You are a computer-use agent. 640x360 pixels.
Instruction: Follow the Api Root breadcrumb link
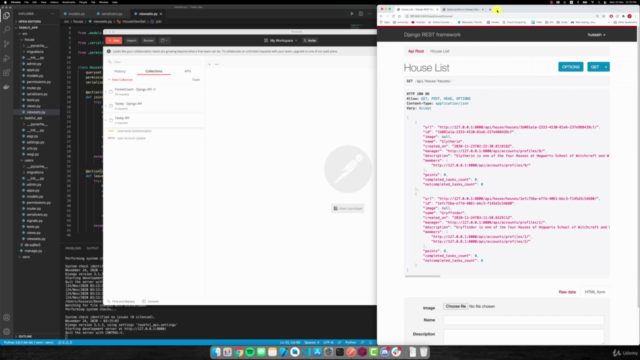coord(416,51)
